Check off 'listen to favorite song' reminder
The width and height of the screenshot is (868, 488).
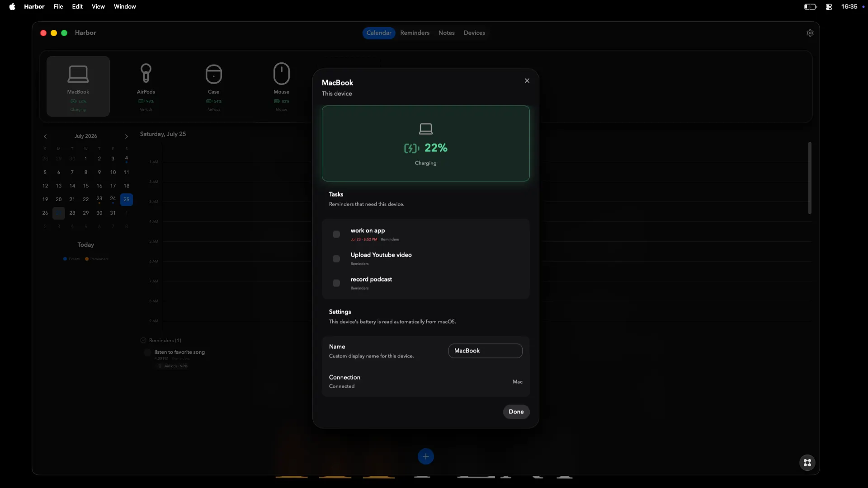coord(147,352)
